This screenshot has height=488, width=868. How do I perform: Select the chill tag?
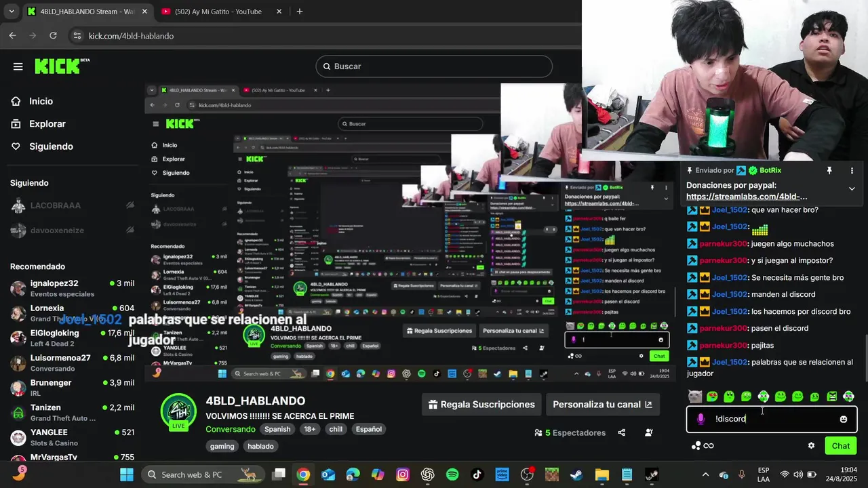[336, 429]
